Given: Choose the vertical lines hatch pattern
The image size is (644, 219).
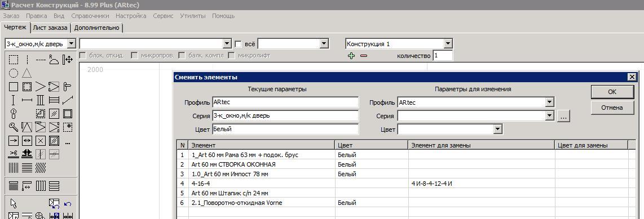Looking at the screenshot, I should (x=14, y=167).
